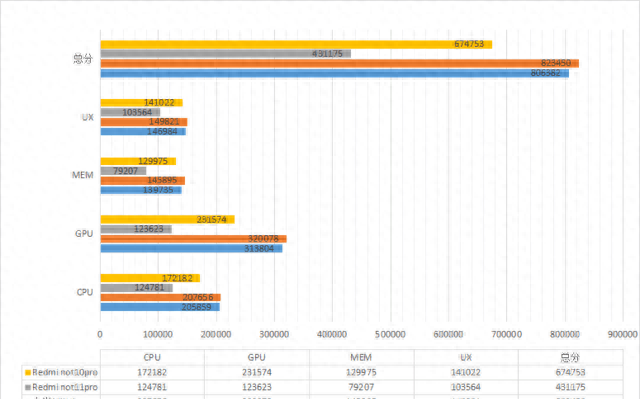Click the 200000 axis tick label
This screenshot has width=640, height=399.
(x=216, y=335)
